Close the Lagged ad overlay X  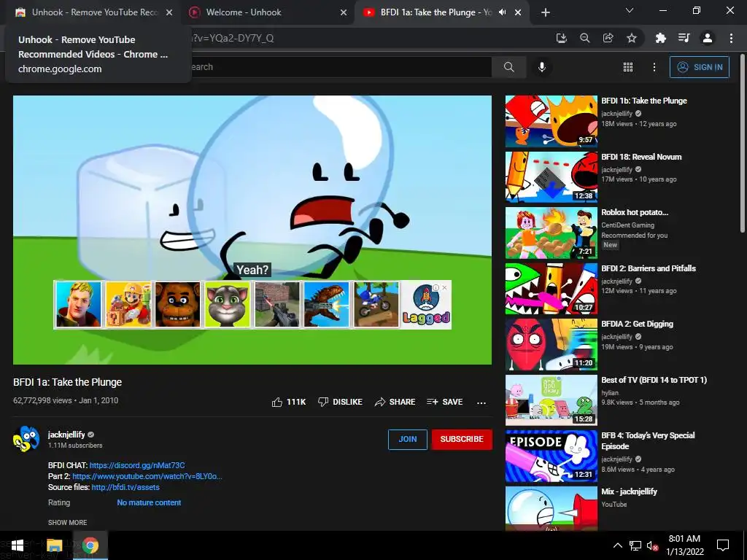[x=444, y=287]
